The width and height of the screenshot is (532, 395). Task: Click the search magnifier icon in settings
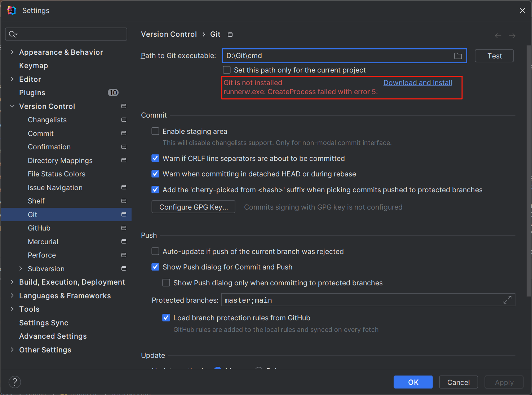coord(13,34)
